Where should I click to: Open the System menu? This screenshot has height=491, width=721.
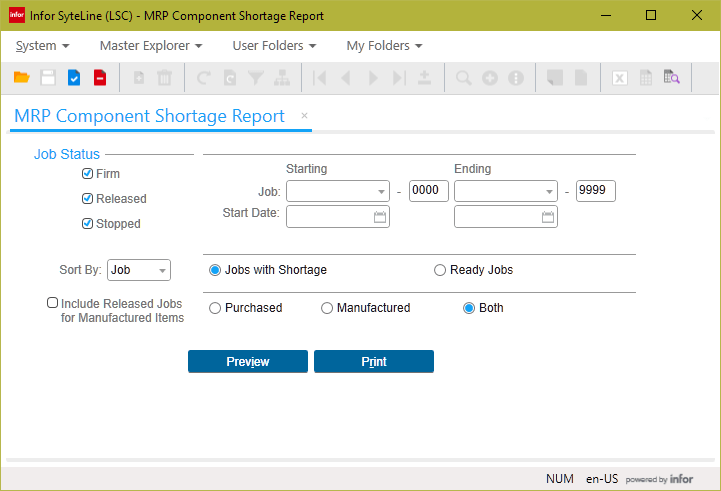point(42,46)
